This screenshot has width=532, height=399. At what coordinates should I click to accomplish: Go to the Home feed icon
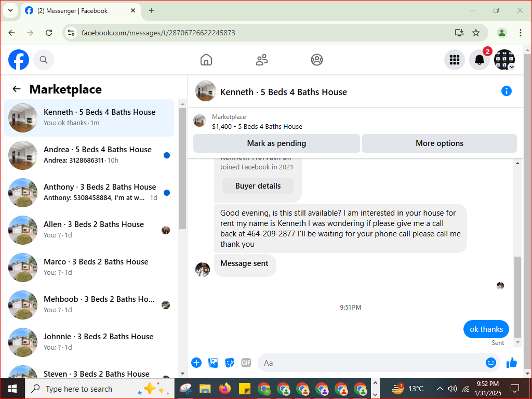point(206,60)
